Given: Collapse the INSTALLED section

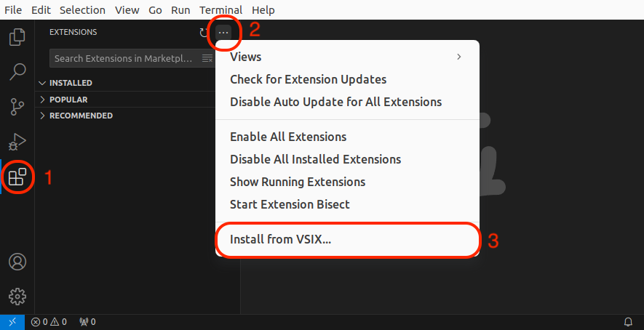Looking at the screenshot, I should pos(71,83).
